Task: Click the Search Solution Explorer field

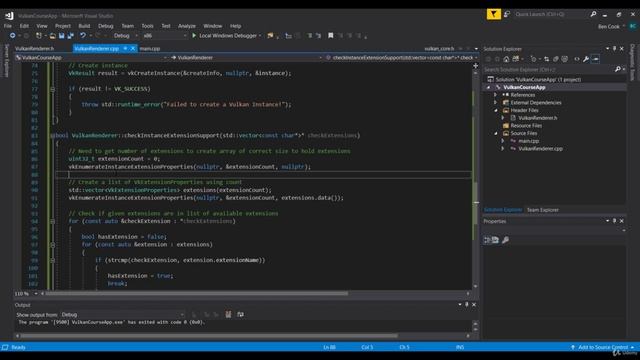Action: [x=548, y=69]
